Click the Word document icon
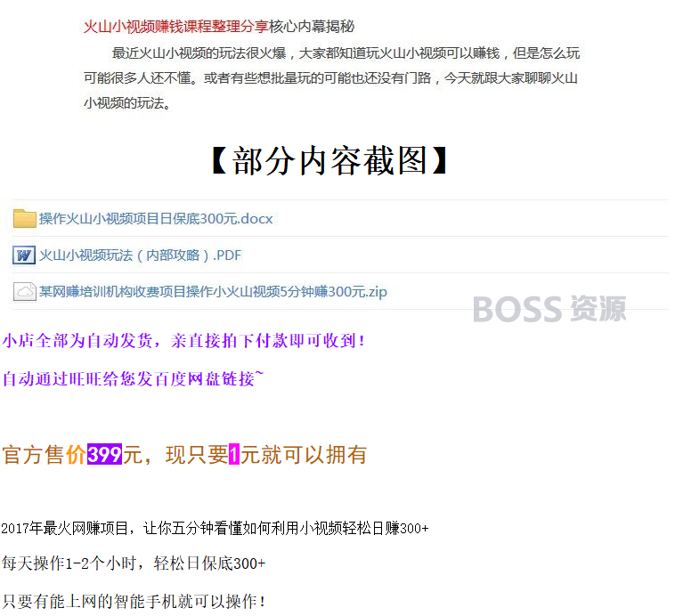Viewport: 675px width, 616px height. [24, 255]
